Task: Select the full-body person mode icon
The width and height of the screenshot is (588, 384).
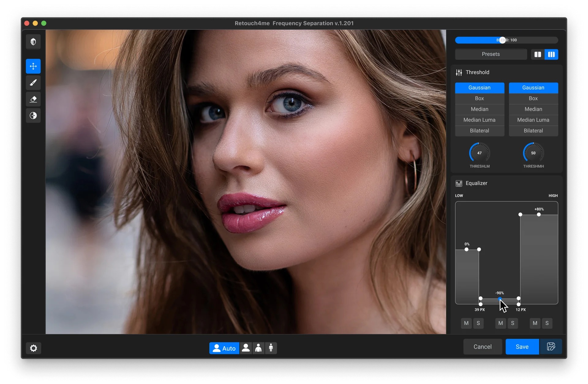Action: [271, 348]
